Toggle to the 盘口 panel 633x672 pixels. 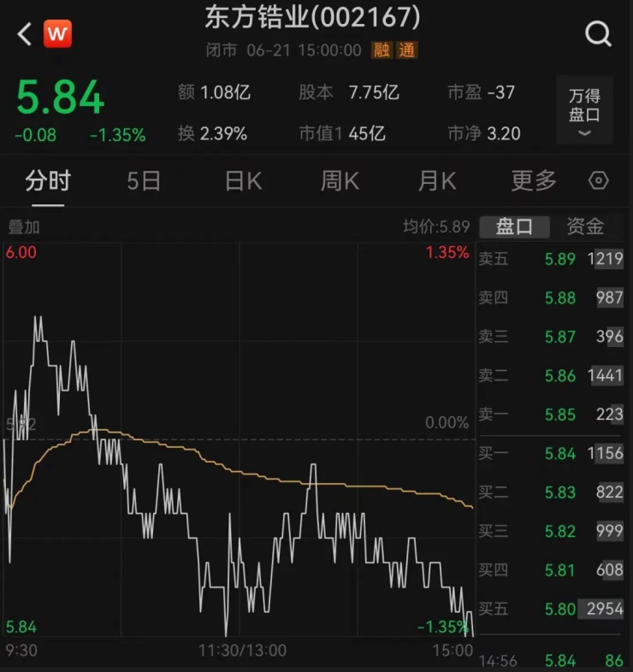515,227
